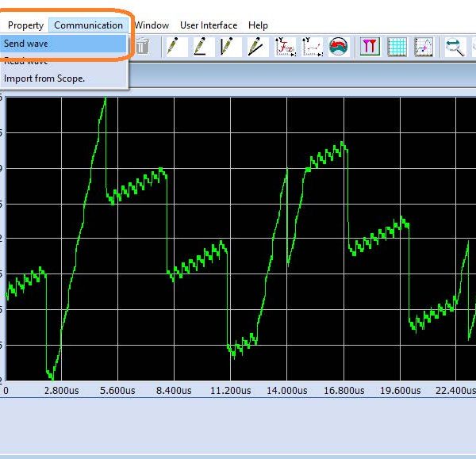Viewport: 476px width, 459px height.
Task: Choose Import from Scope menu entry
Action: (44, 78)
